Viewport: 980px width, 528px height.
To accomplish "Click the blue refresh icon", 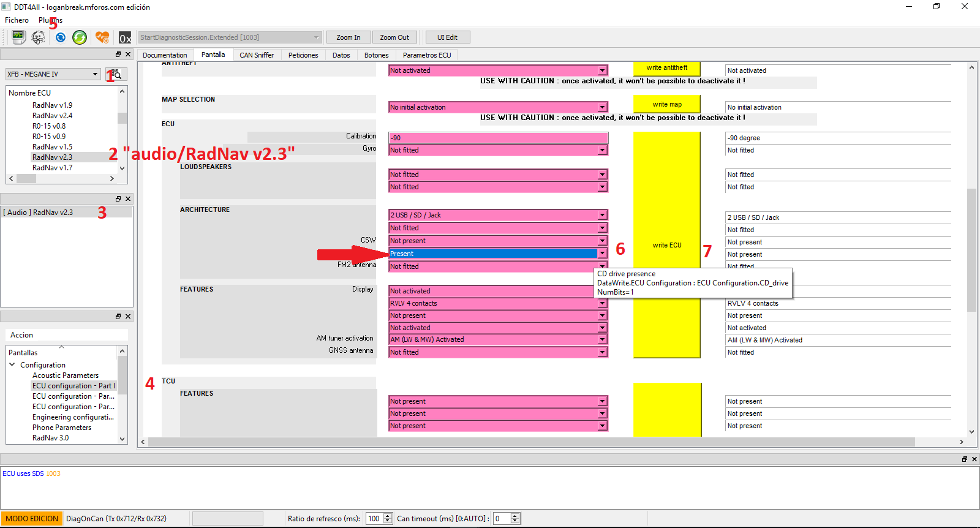I will click(60, 37).
